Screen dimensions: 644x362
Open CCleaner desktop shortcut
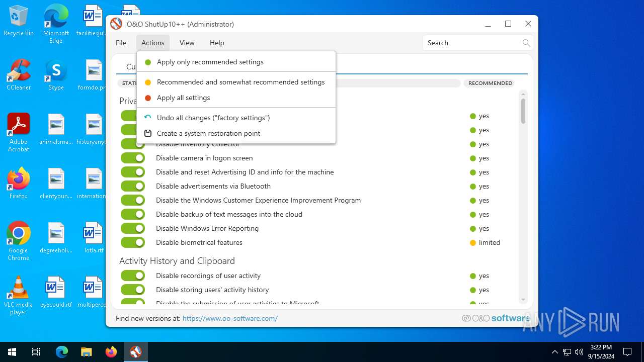click(x=19, y=75)
